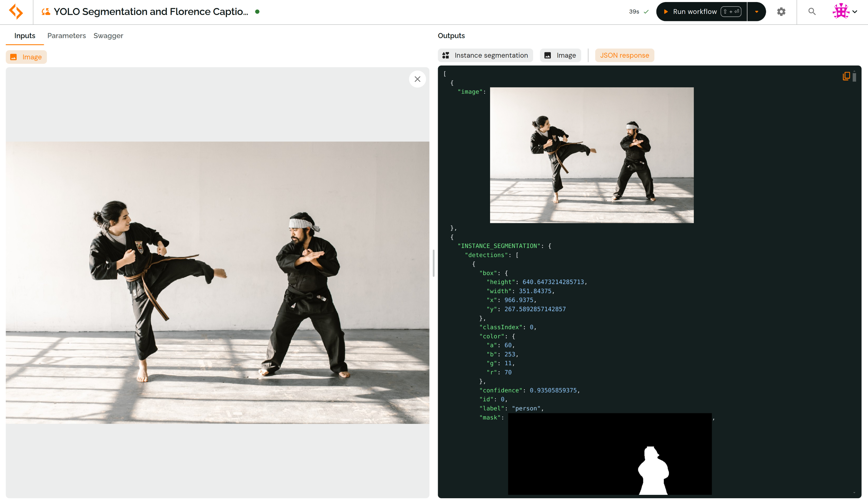Select the JSON response tab
The width and height of the screenshot is (868, 504).
[x=625, y=55]
